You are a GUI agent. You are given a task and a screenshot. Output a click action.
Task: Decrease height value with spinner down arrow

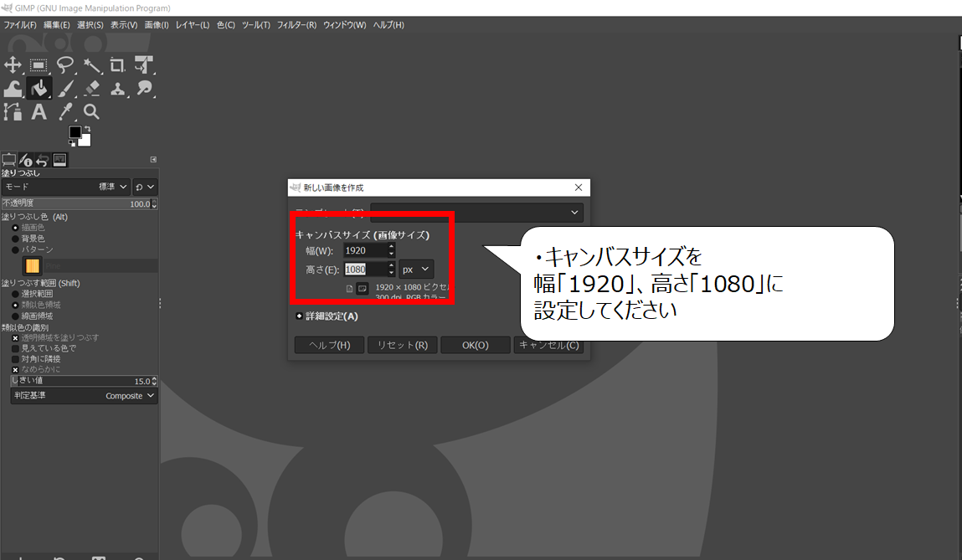click(x=392, y=273)
